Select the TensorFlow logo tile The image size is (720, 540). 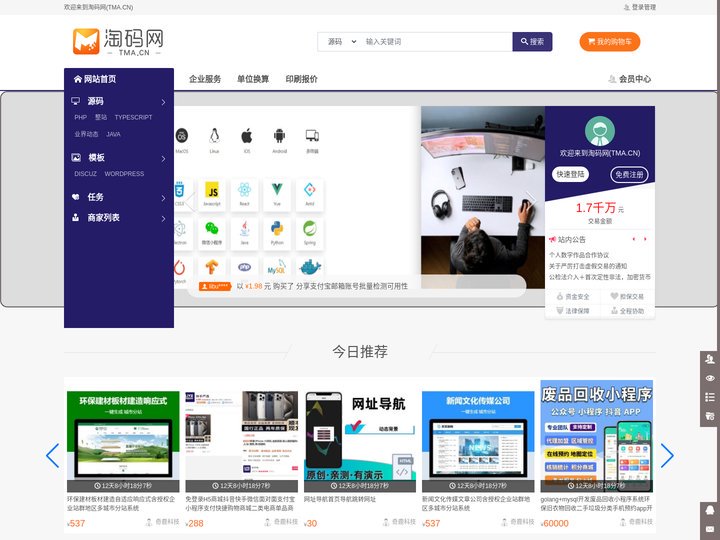[x=212, y=267]
